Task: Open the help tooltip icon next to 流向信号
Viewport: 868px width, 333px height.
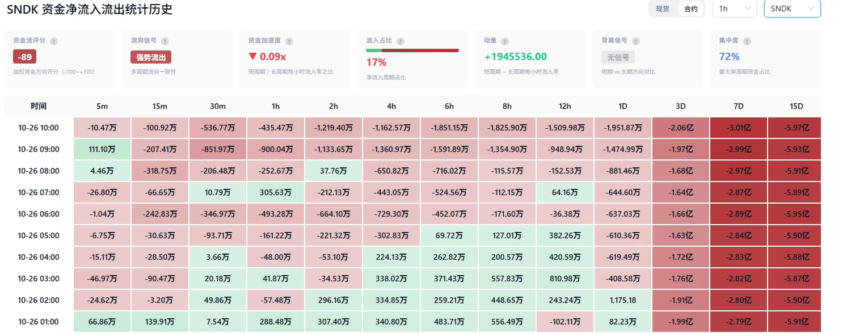Action: [165, 41]
